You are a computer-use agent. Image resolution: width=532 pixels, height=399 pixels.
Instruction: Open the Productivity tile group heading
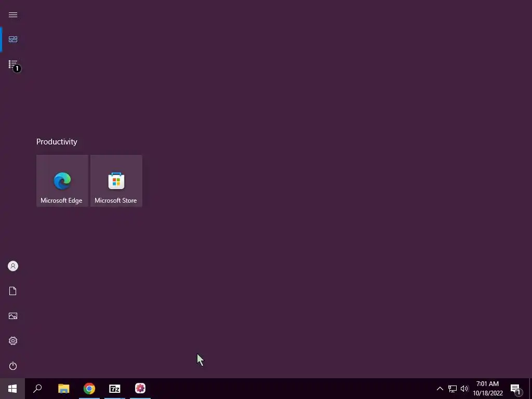pos(57,141)
